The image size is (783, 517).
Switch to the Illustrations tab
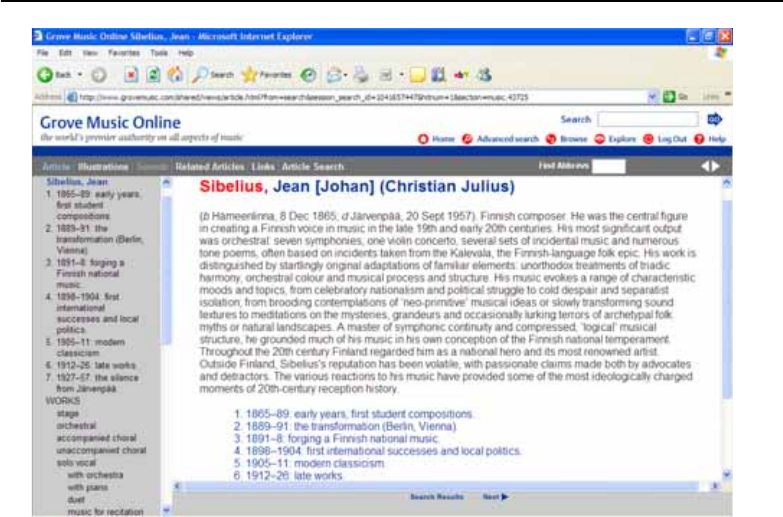(103, 167)
